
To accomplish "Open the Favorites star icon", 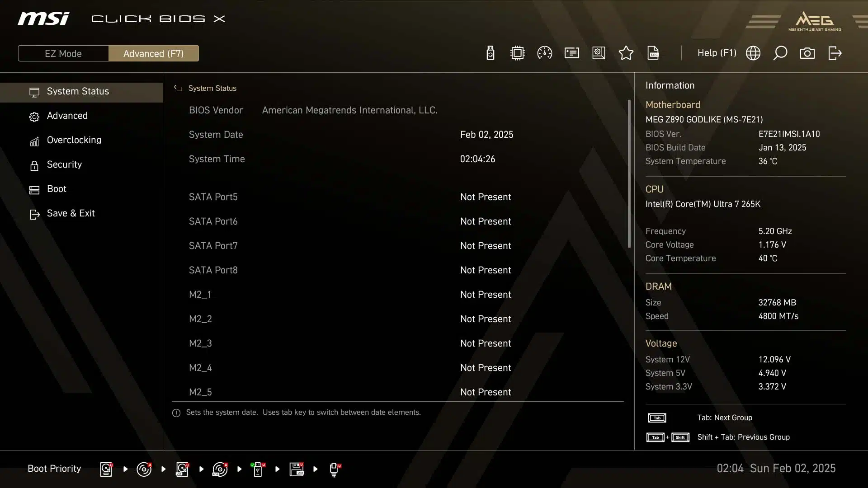I will 626,53.
